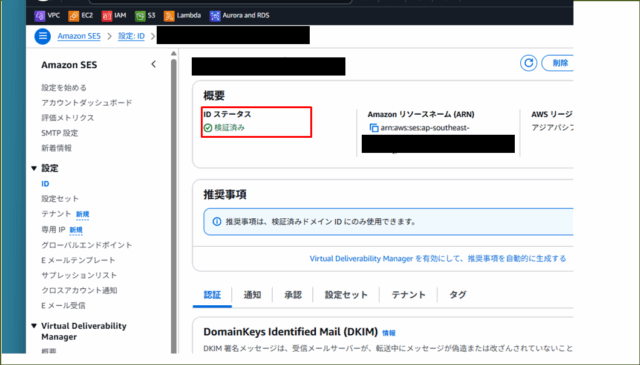Viewport: 640px width, 365px height.
Task: Switch to the 設定セット tab
Action: point(346,295)
